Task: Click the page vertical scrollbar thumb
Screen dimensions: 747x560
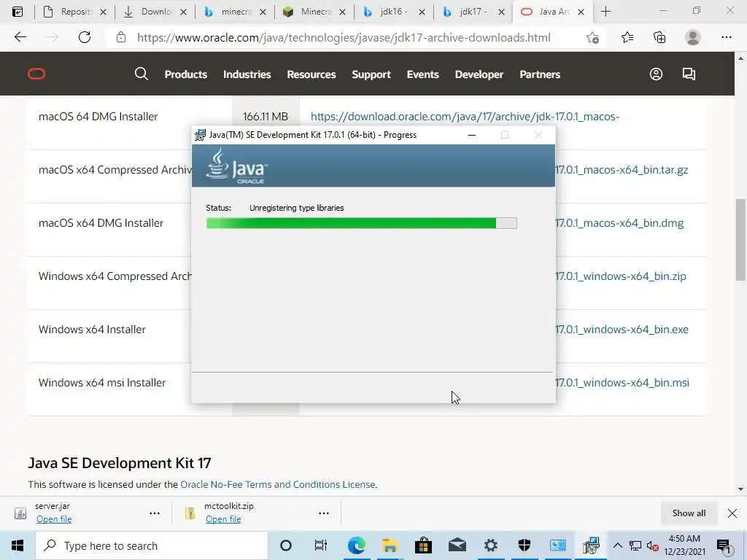Action: (x=741, y=239)
